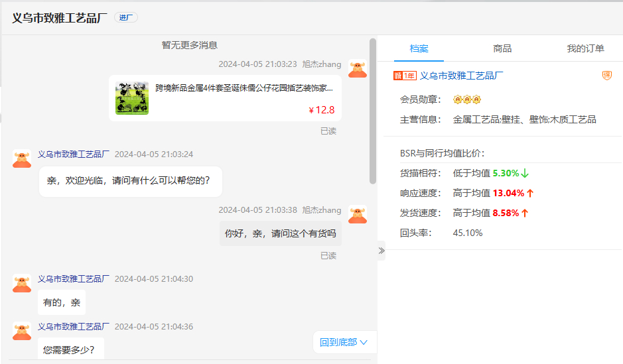Click 已读 status under product card
This screenshot has height=364, width=623.
328,131
